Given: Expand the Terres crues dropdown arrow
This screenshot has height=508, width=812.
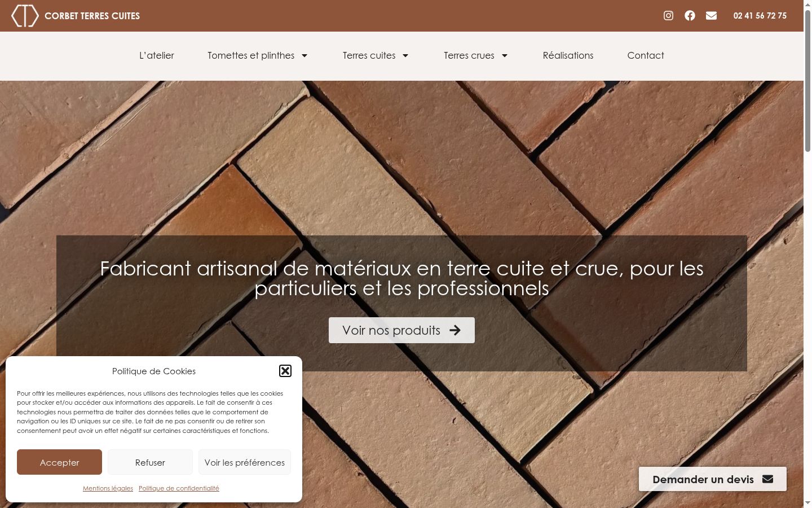Looking at the screenshot, I should (505, 55).
